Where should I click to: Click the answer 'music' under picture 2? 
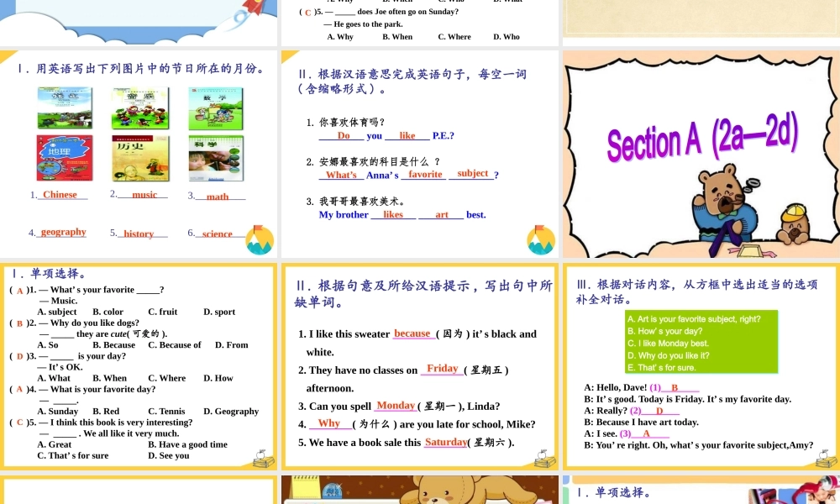click(x=144, y=194)
